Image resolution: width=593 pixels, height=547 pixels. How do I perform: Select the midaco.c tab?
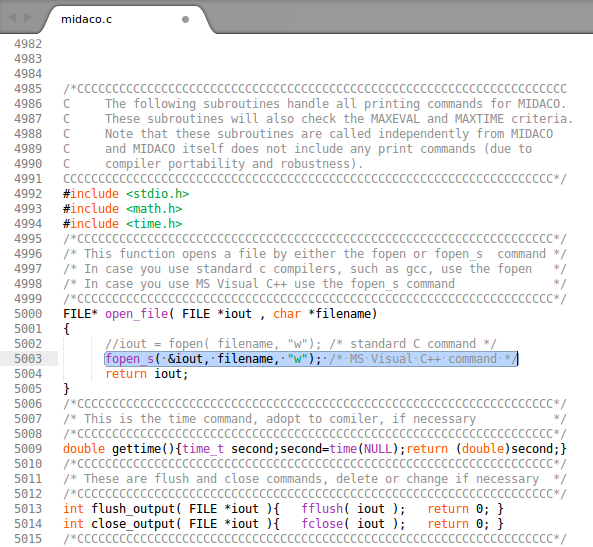click(125, 19)
